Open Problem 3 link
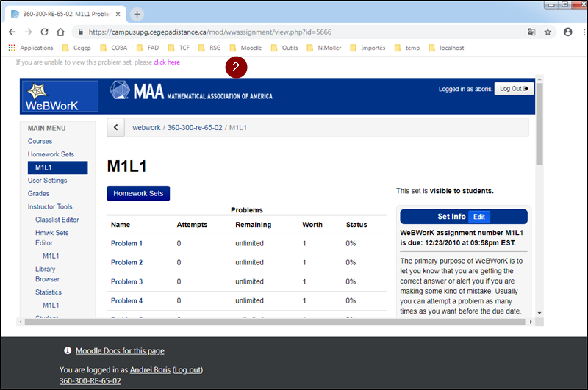The width and height of the screenshot is (588, 390). click(126, 281)
